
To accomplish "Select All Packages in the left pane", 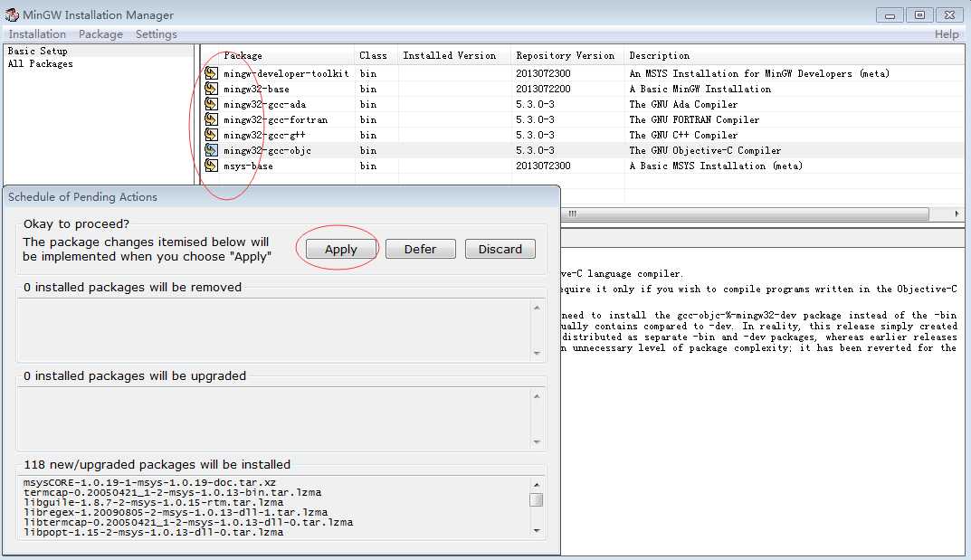I will point(40,63).
